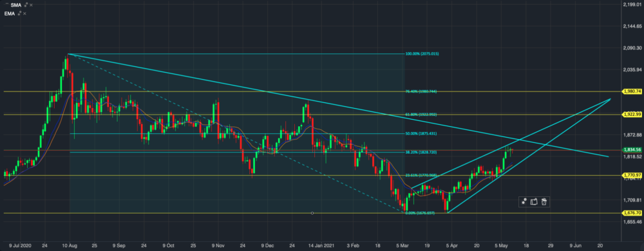Delete drawing with the trash icon
This screenshot has width=644, height=251.
544,201
